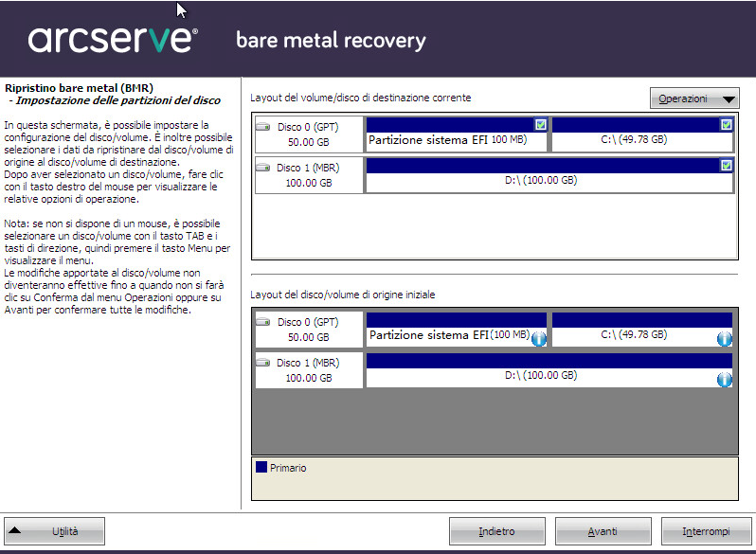756x554 pixels.
Task: Click the Indietro button
Action: point(496,531)
